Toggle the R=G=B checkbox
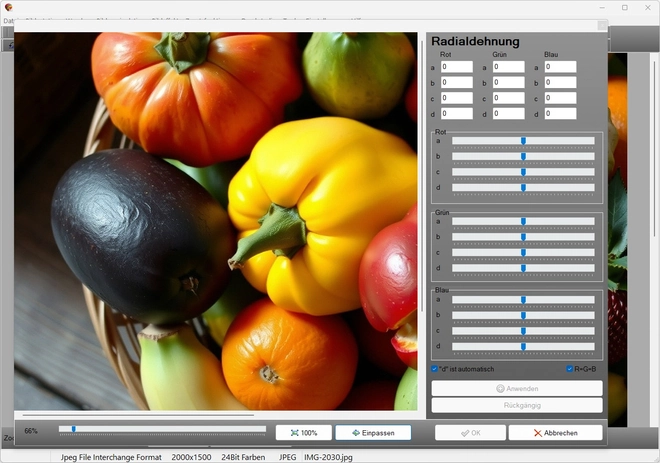 [570, 369]
